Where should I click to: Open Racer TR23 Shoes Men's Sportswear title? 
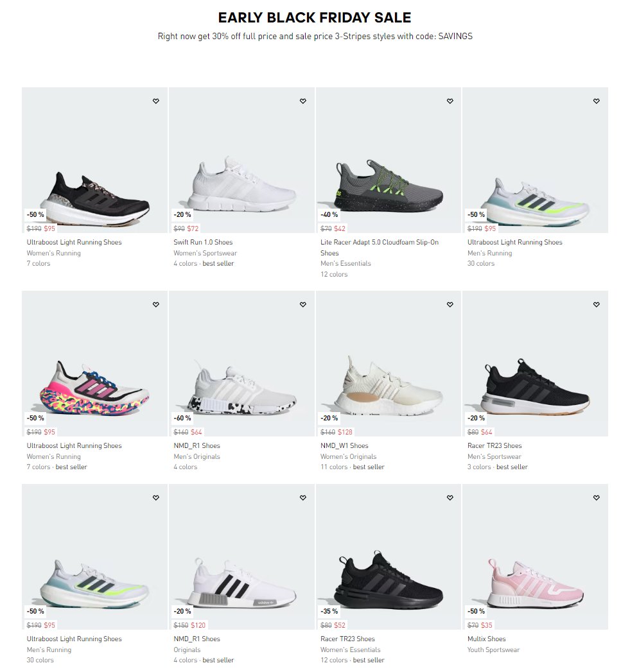(494, 445)
